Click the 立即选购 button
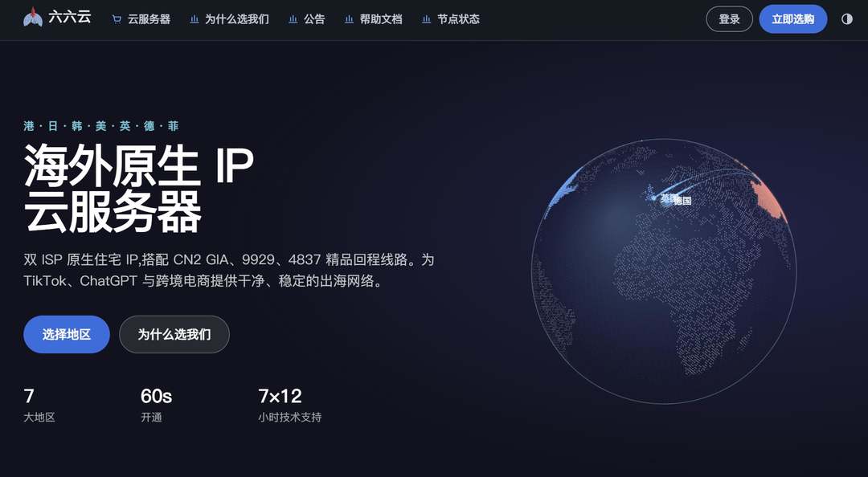The image size is (868, 477). [792, 19]
